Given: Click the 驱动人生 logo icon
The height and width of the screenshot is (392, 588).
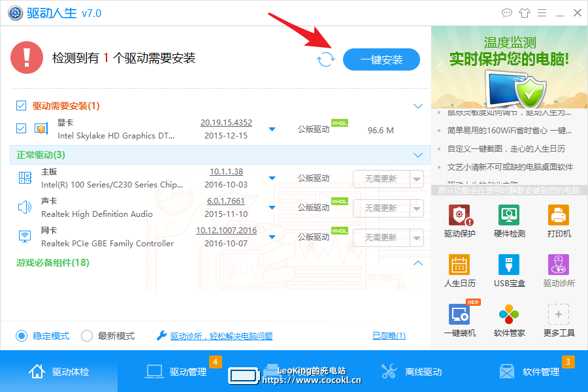Looking at the screenshot, I should [16, 13].
